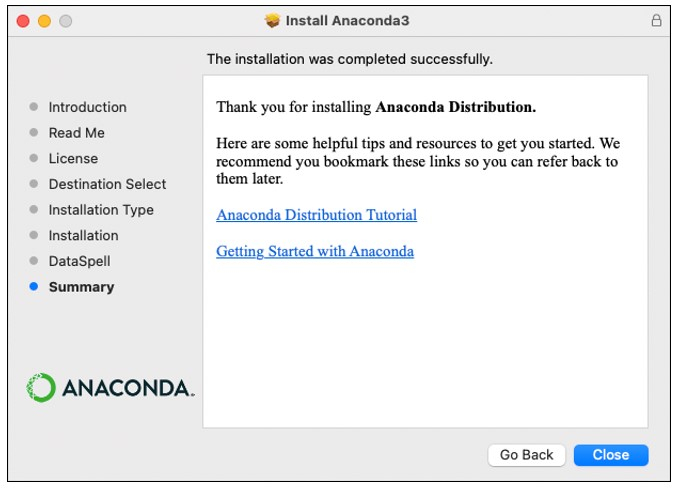This screenshot has width=677, height=493.
Task: Click the package icon in the title bar
Action: coord(272,20)
